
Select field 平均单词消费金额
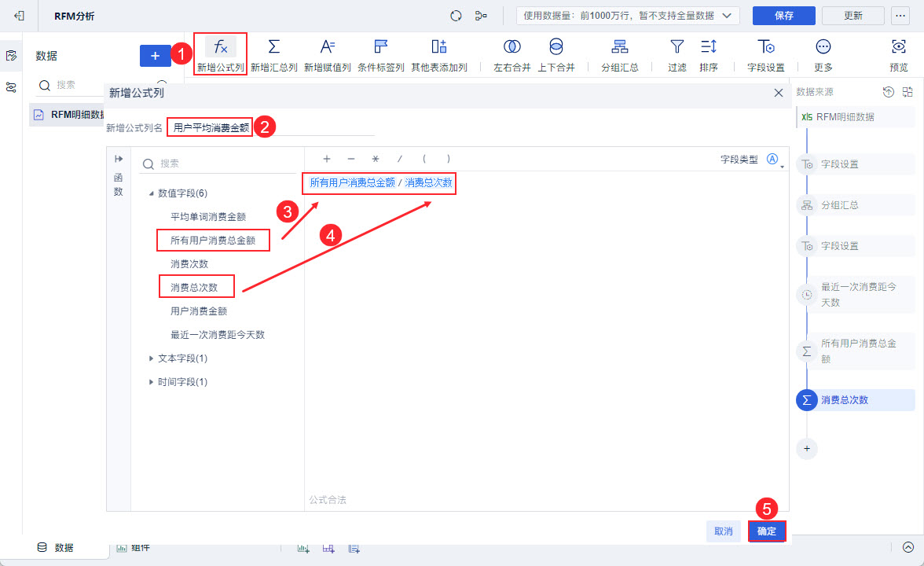tap(208, 217)
